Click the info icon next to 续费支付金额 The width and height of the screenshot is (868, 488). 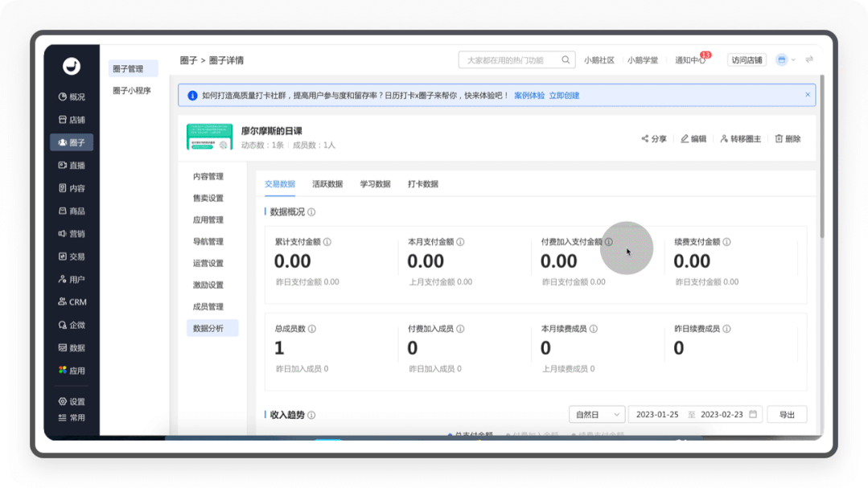coord(727,242)
